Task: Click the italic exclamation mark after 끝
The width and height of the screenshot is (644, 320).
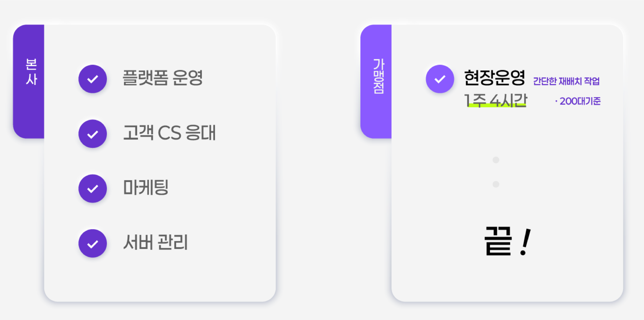Action: 526,242
